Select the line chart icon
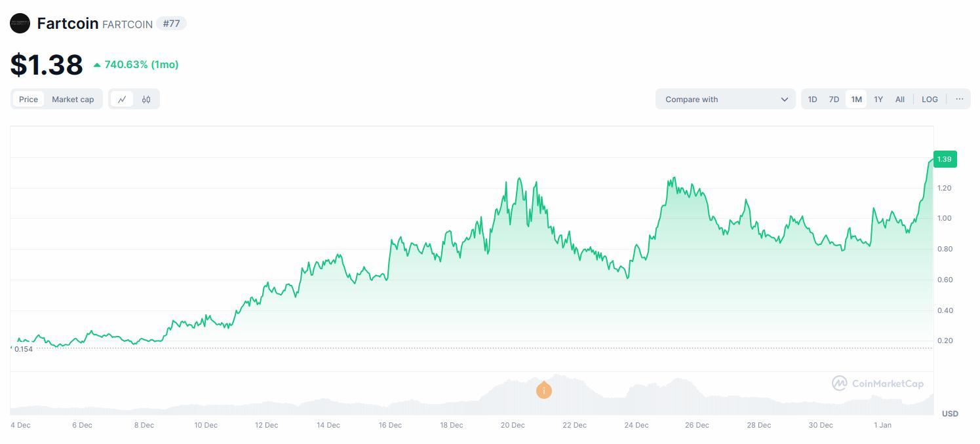 [x=122, y=99]
